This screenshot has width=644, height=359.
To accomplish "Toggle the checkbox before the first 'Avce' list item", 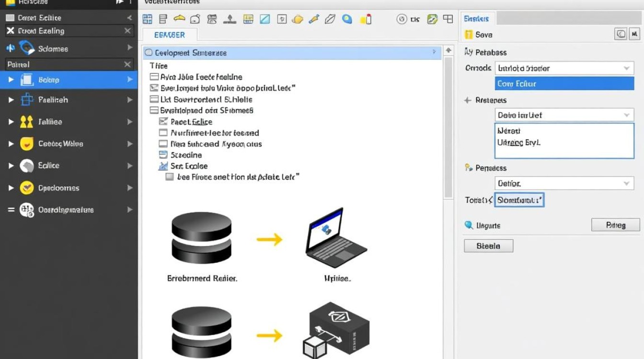I will pos(154,77).
